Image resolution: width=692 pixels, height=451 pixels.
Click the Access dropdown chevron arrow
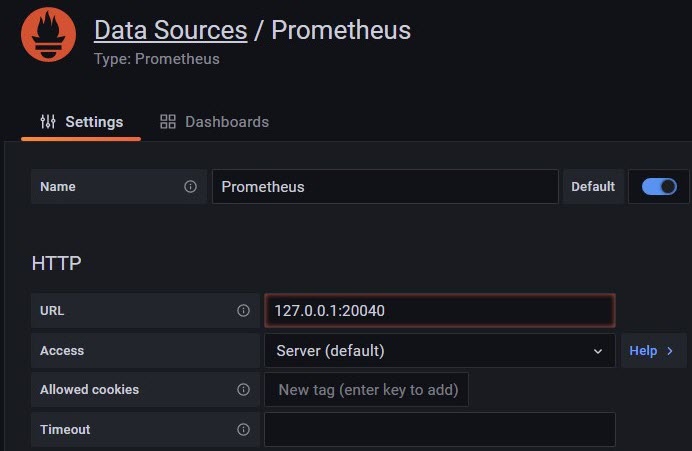tap(598, 351)
